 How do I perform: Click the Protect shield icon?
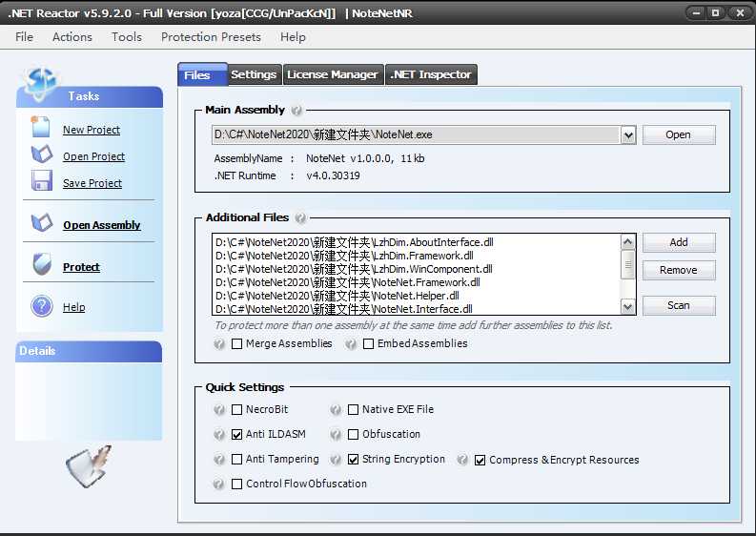coord(42,264)
